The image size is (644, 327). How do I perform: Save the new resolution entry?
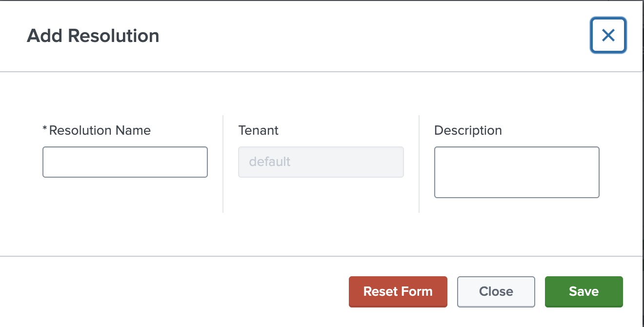point(584,291)
